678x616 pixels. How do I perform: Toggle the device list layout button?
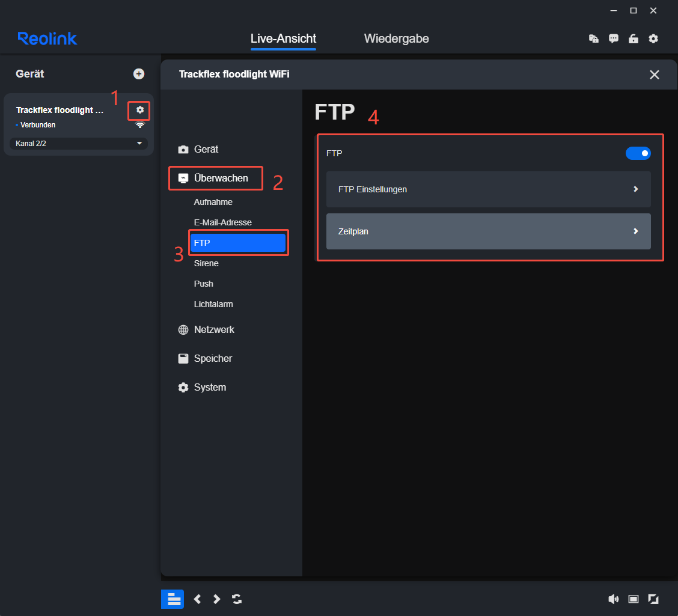click(x=173, y=599)
